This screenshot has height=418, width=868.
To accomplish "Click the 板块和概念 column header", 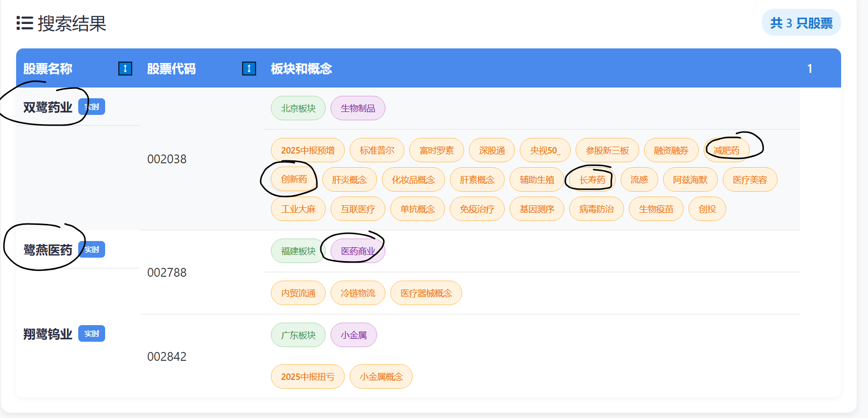I will coord(301,68).
